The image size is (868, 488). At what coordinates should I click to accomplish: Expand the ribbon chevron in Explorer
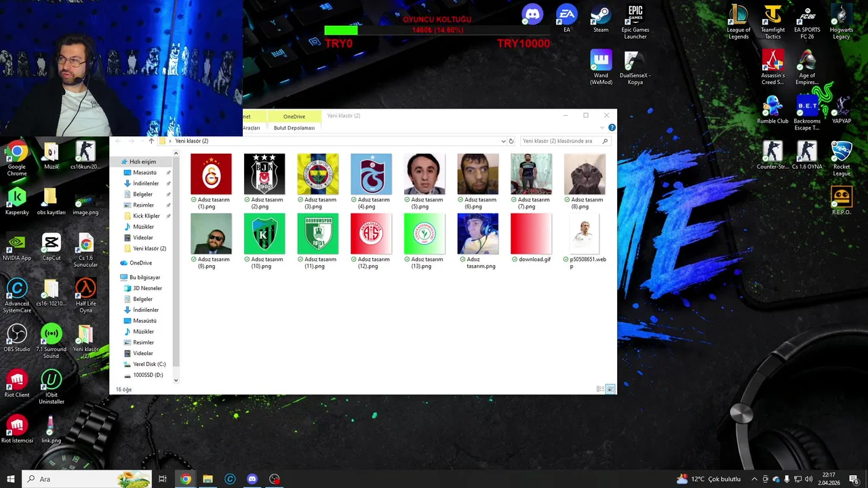pos(602,127)
